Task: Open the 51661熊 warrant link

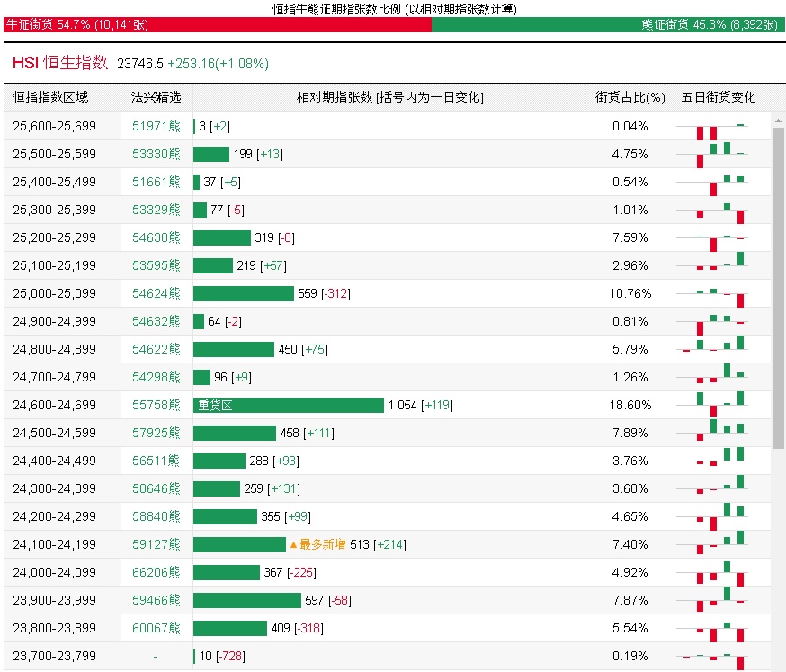Action: point(156,182)
